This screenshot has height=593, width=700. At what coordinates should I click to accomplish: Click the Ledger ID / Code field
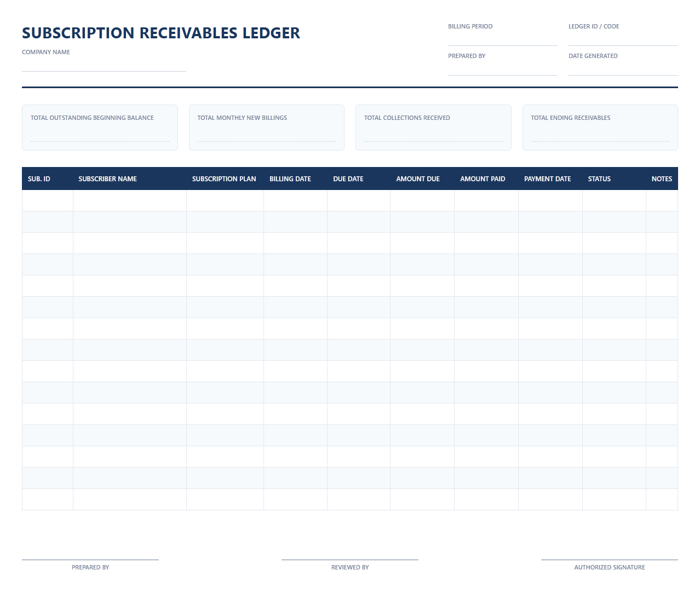click(623, 39)
